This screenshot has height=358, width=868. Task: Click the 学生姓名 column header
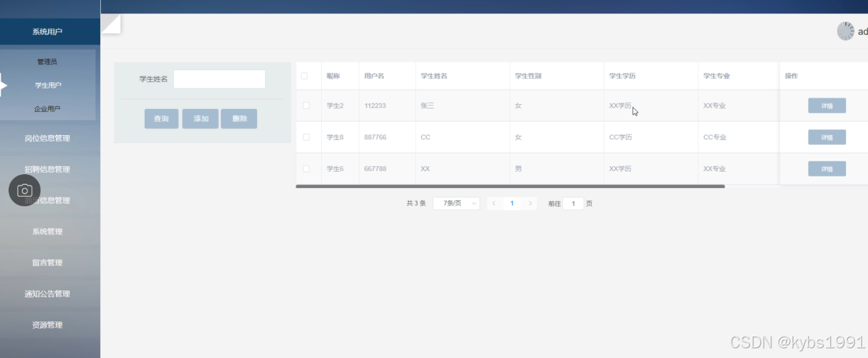(x=434, y=76)
